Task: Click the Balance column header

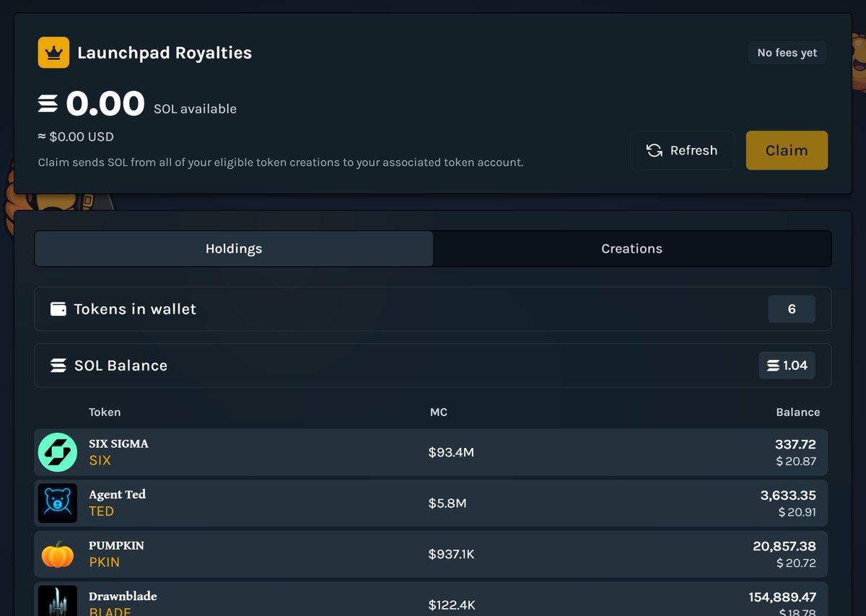Action: click(x=797, y=412)
